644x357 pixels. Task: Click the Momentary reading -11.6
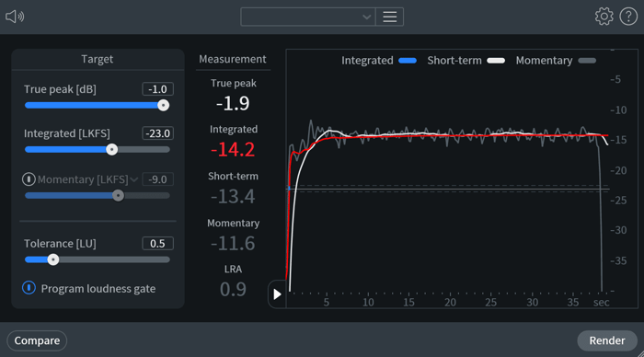coord(233,243)
